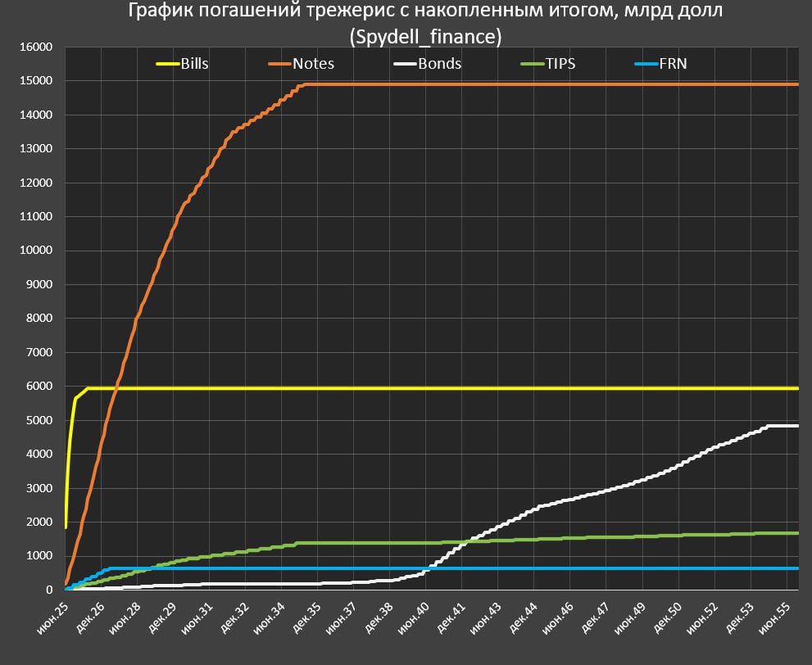Click the white Bonds legend line swatch

405,64
